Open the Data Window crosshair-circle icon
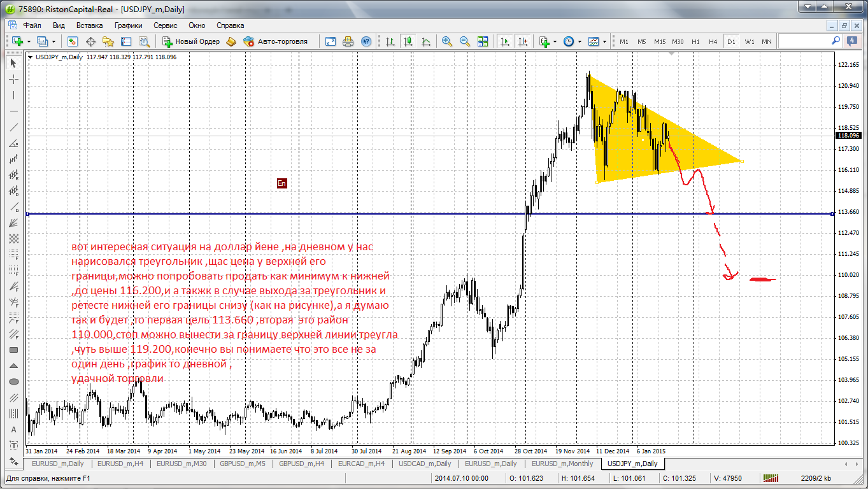The height and width of the screenshot is (489, 868). [x=90, y=41]
